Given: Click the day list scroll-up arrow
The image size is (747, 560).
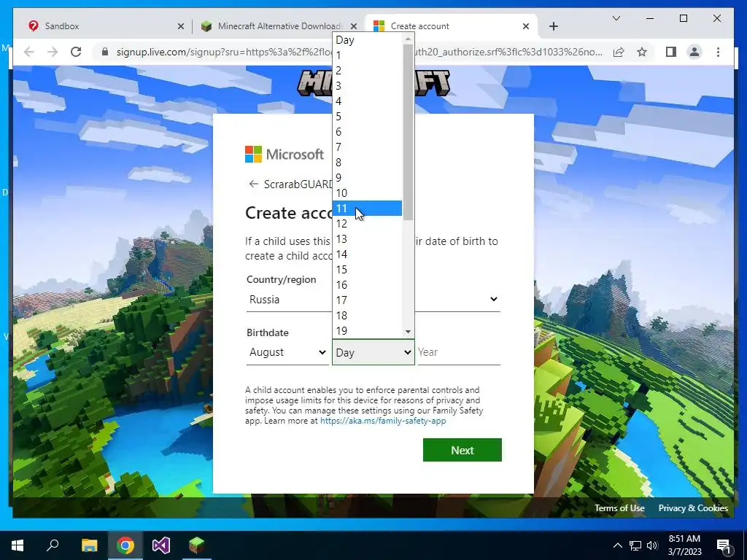Looking at the screenshot, I should [x=408, y=39].
